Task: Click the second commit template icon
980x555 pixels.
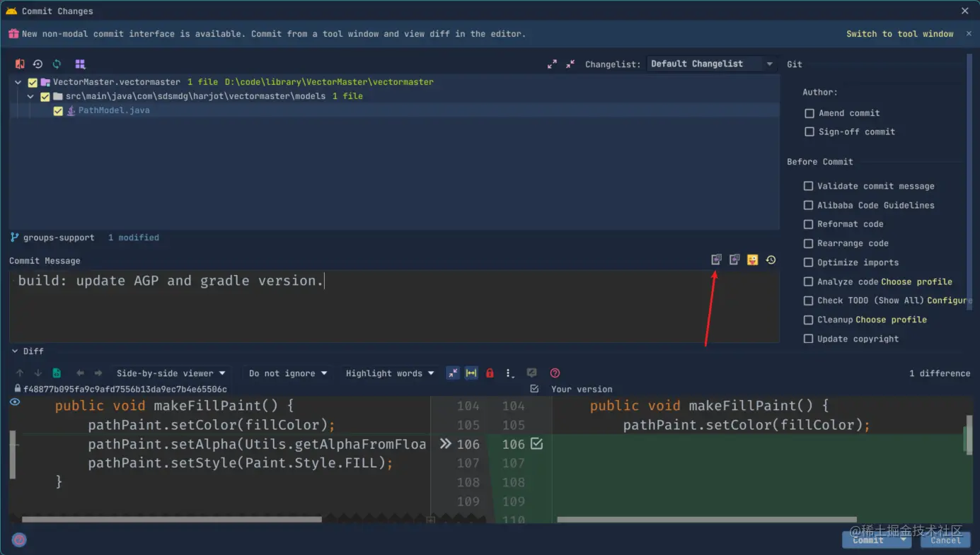Action: (x=734, y=260)
